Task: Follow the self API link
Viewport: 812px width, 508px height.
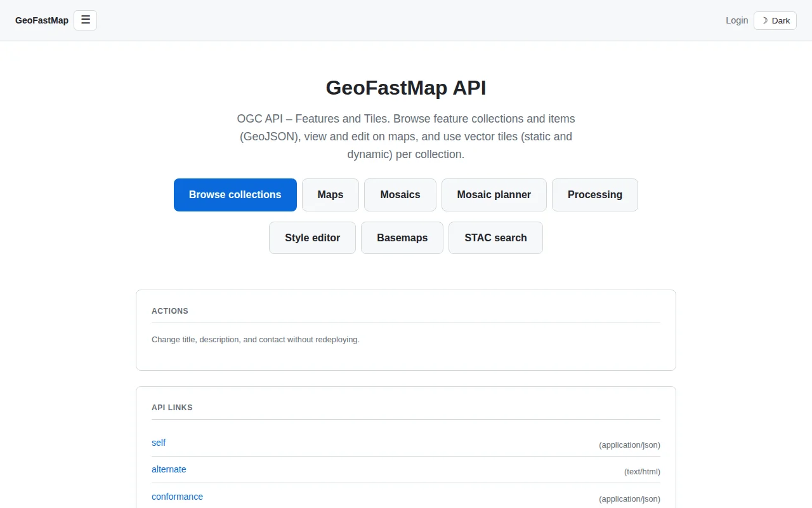Action: (x=159, y=443)
